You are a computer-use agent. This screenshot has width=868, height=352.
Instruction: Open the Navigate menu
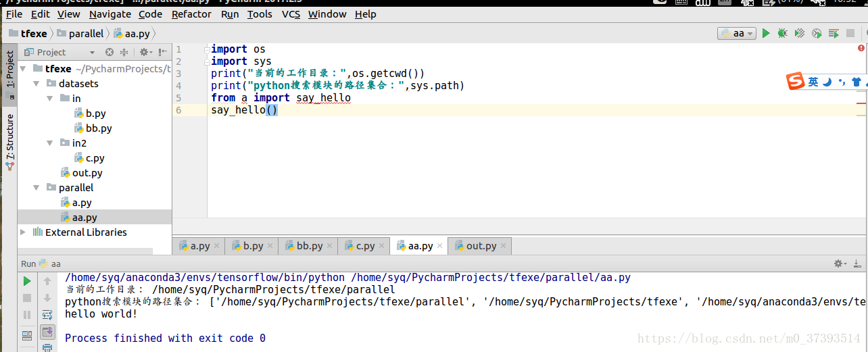(x=110, y=14)
